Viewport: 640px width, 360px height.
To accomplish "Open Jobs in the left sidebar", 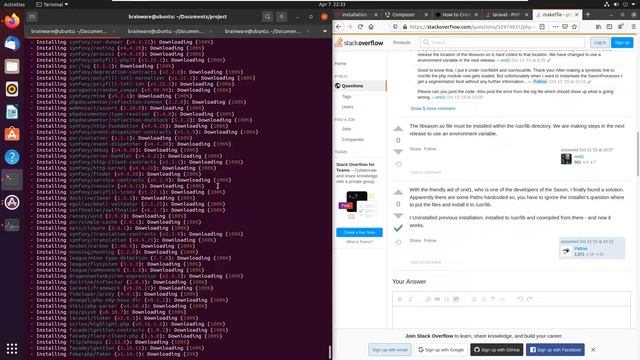I will pos(347,129).
